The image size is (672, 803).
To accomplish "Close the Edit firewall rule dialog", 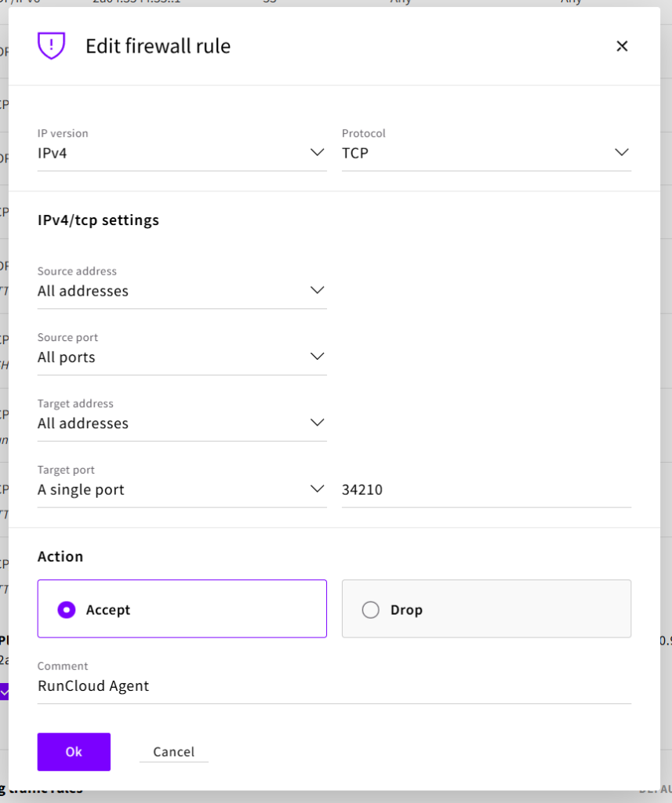I will [622, 46].
